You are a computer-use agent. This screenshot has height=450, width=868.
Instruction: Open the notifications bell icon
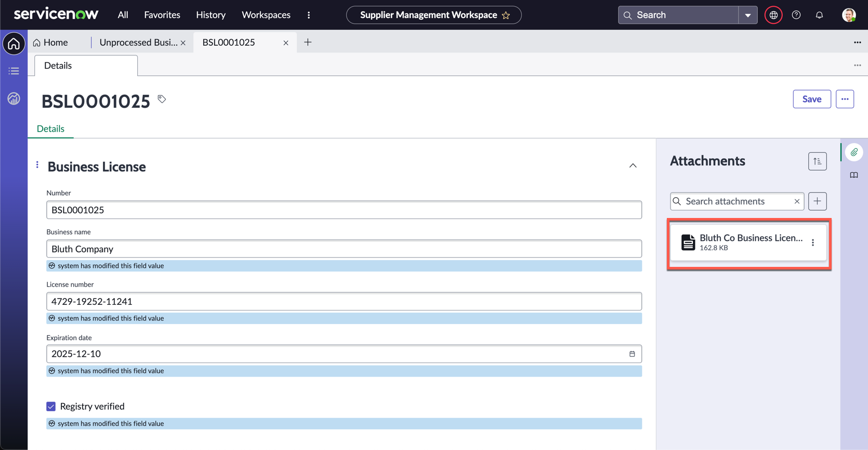point(819,15)
